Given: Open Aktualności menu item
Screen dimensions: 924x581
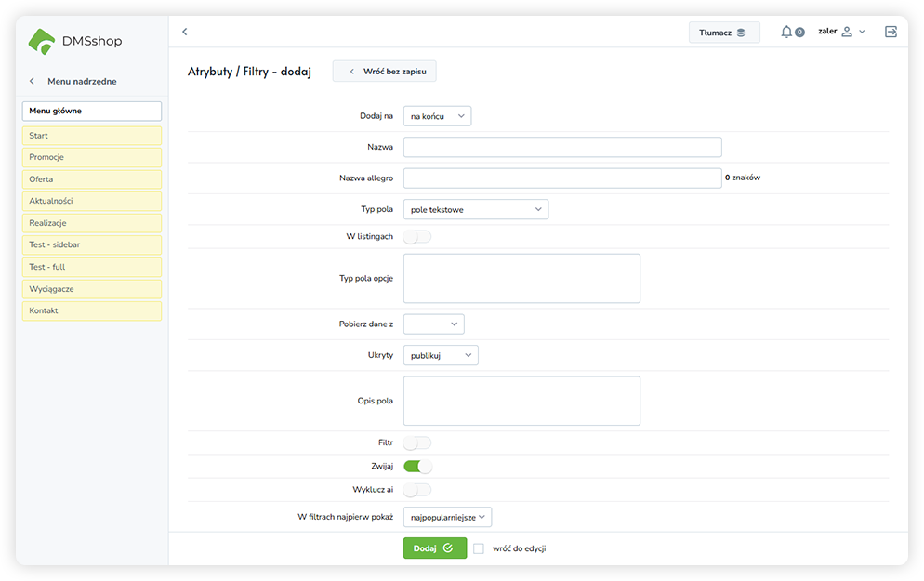Looking at the screenshot, I should (91, 202).
